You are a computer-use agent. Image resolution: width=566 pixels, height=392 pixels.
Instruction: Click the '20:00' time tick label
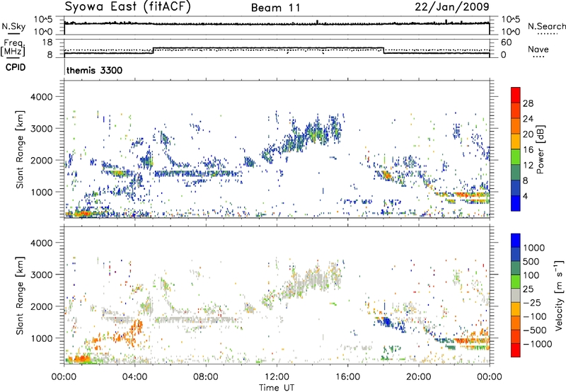click(x=418, y=377)
